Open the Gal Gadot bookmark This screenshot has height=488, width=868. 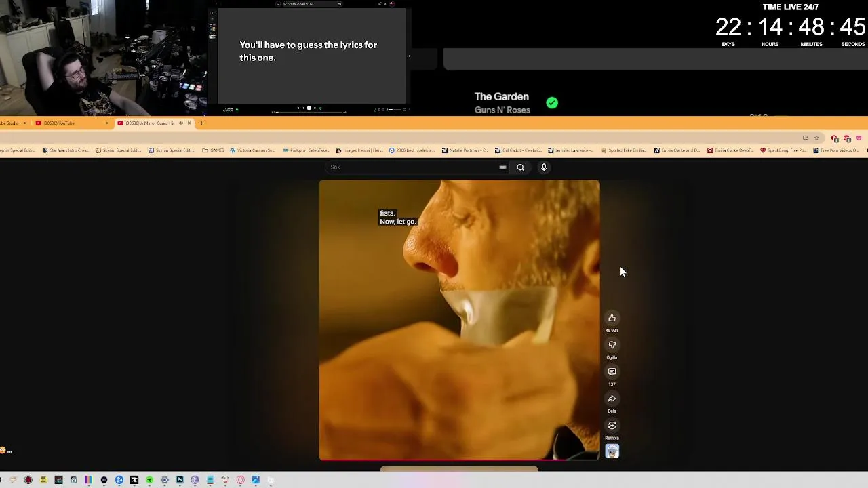pyautogui.click(x=517, y=150)
